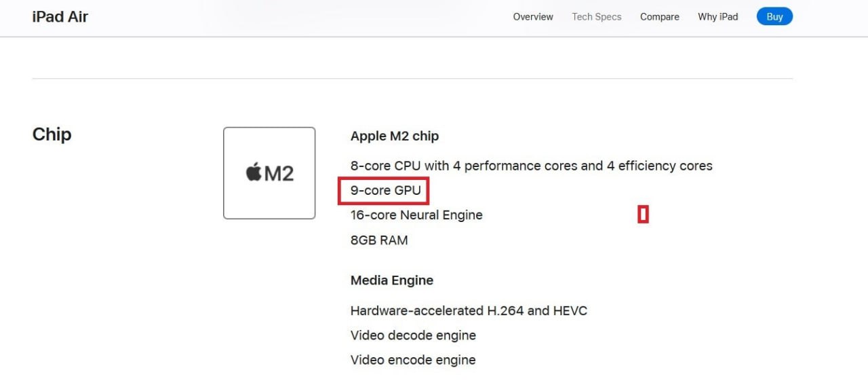This screenshot has height=387, width=868.
Task: Select the Hardware-accelerated H.264 and HEVC line
Action: 469,311
